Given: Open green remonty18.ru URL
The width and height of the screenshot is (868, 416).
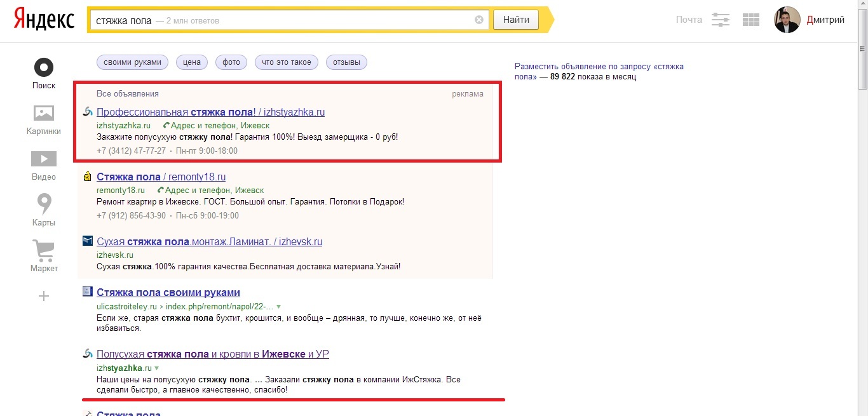Looking at the screenshot, I should click(x=121, y=191).
